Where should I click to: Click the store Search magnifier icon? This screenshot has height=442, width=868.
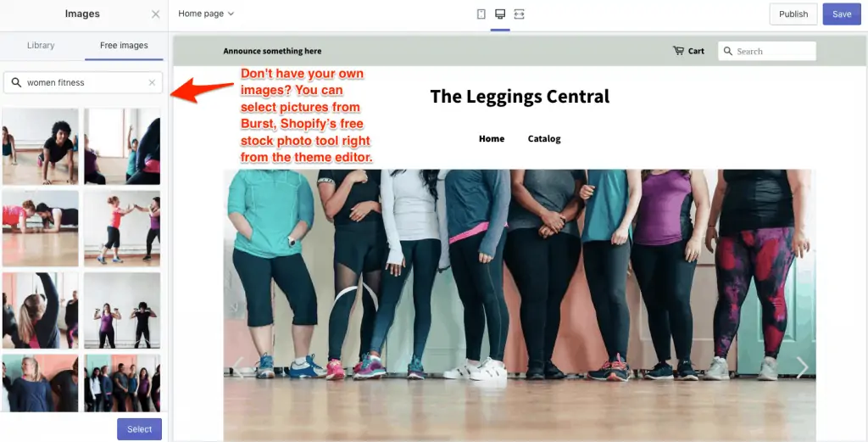pos(728,51)
